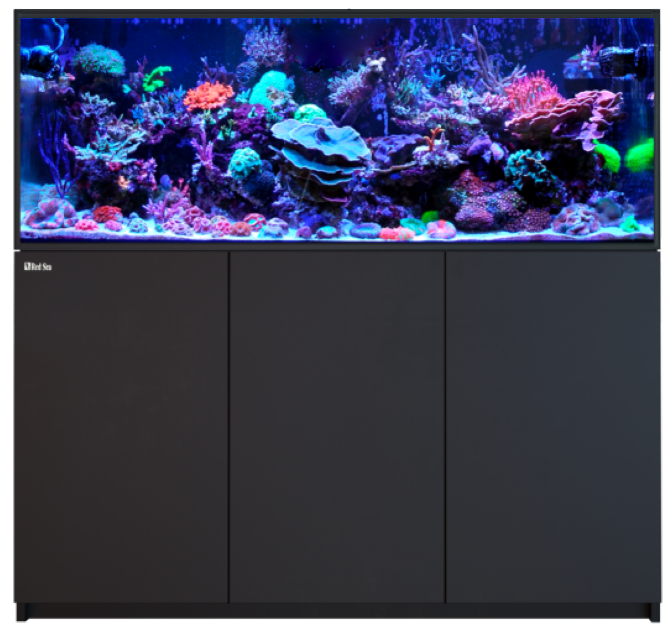Click the red coral on sand bottom left
Screen dimensions: 672x626
pos(107,213)
